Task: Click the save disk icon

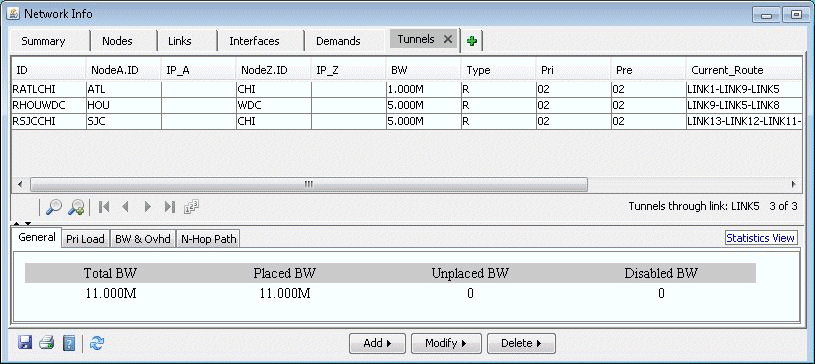Action: click(25, 343)
